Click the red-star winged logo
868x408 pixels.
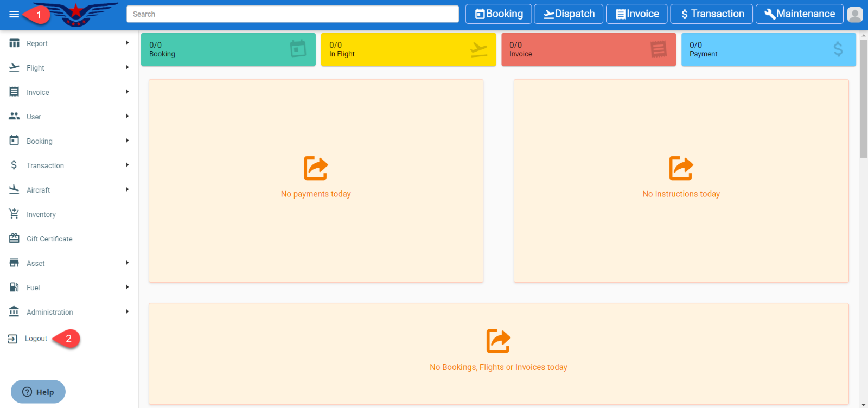click(76, 14)
